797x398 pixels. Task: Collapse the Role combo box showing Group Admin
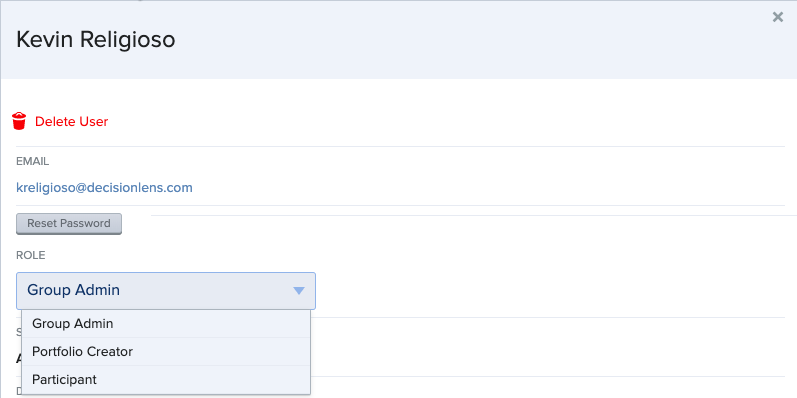coord(166,291)
